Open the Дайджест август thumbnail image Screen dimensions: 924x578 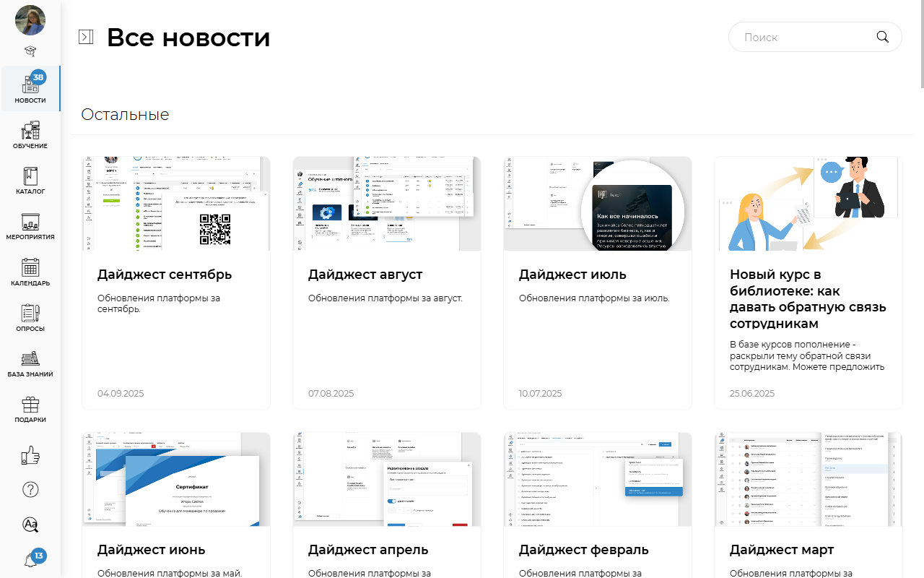387,204
